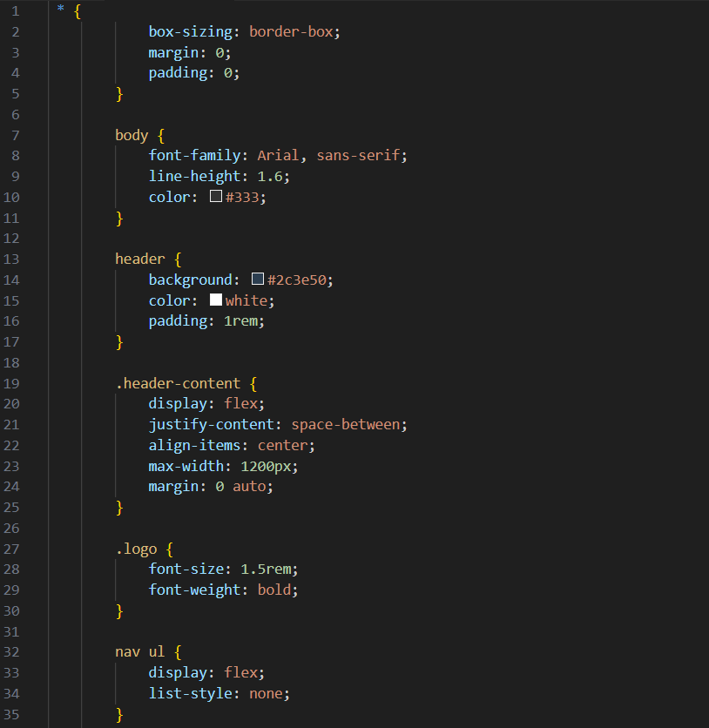Click the .logo class selector

pyautogui.click(x=136, y=549)
